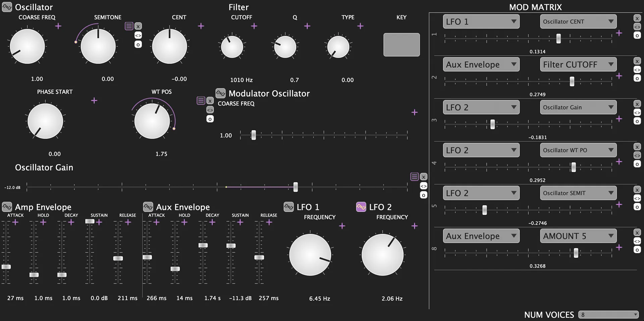Click plus icon next to Filter Q
644x321 pixels.
point(307,26)
